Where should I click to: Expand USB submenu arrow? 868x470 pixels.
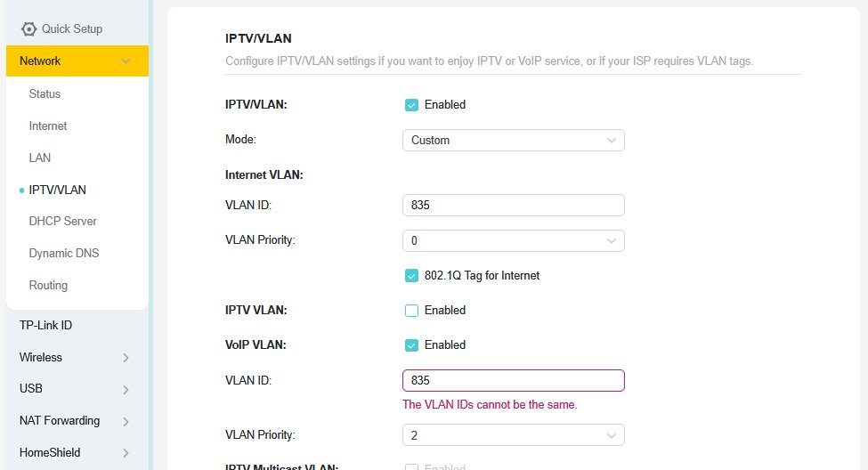coord(126,390)
